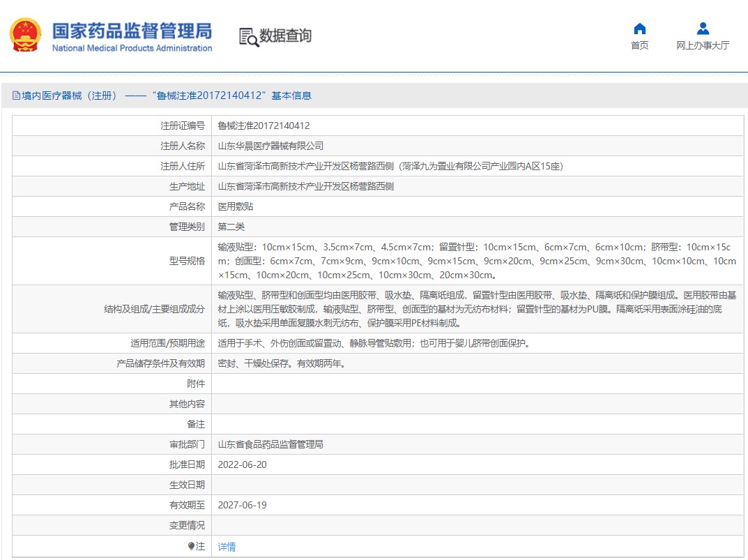Click the 生效日期 label

187,485
